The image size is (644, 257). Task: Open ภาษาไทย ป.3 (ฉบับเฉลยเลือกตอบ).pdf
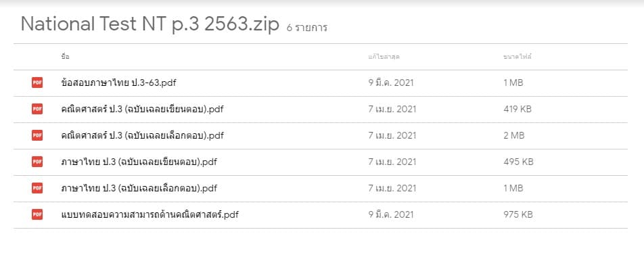click(139, 188)
